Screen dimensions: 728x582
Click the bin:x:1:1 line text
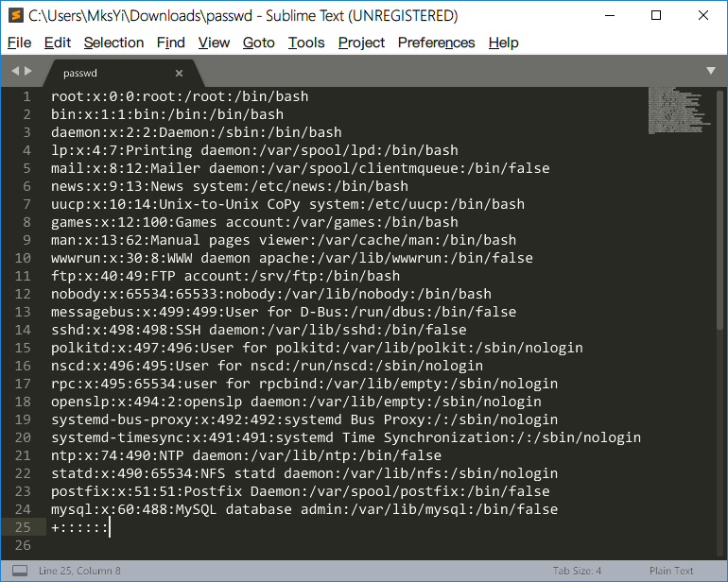pyautogui.click(x=167, y=114)
